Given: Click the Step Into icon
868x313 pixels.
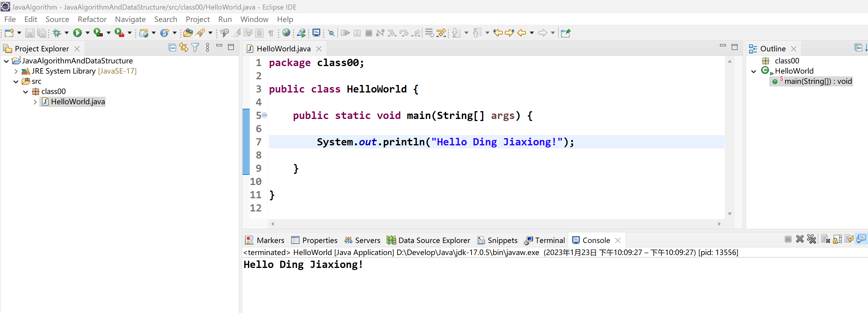Looking at the screenshot, I should click(x=392, y=33).
